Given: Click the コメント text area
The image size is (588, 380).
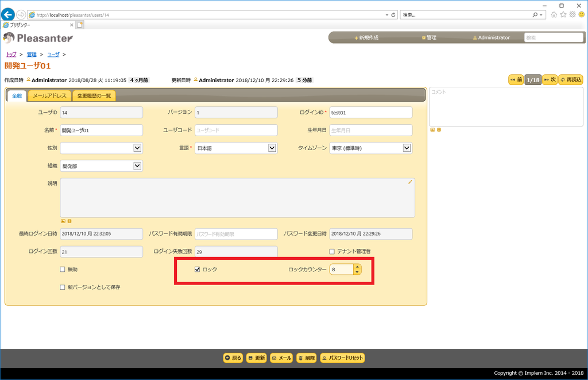Looking at the screenshot, I should pos(506,106).
